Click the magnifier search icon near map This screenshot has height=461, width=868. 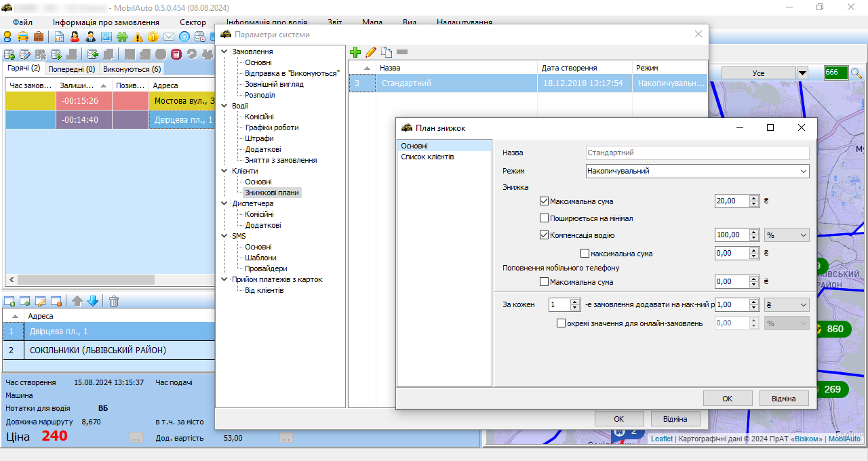(x=856, y=73)
